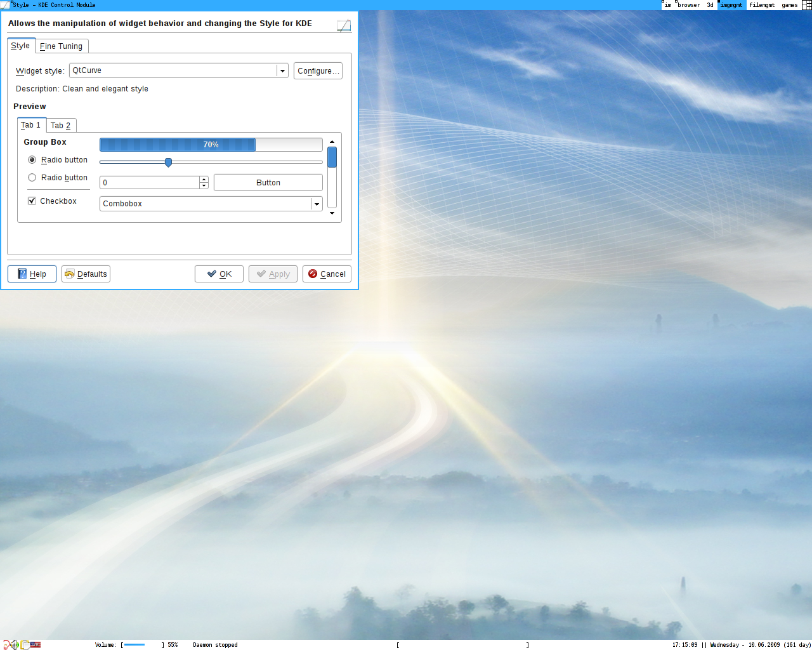The width and height of the screenshot is (812, 650).
Task: Select the second Radio button option
Action: coord(32,178)
